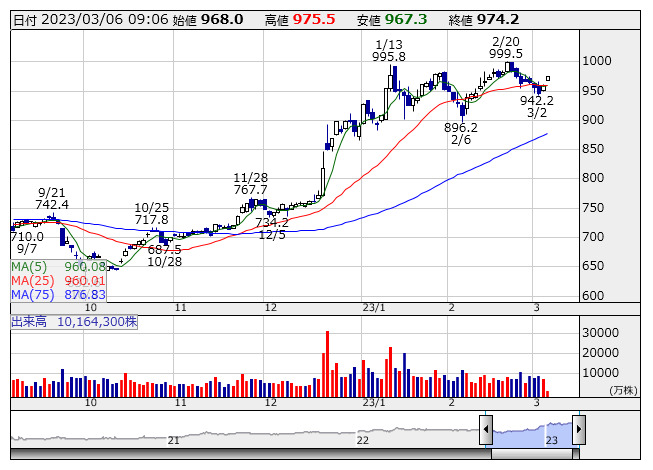Click the (万株) unit label
The width and height of the screenshot is (653, 470).
pyautogui.click(x=623, y=390)
